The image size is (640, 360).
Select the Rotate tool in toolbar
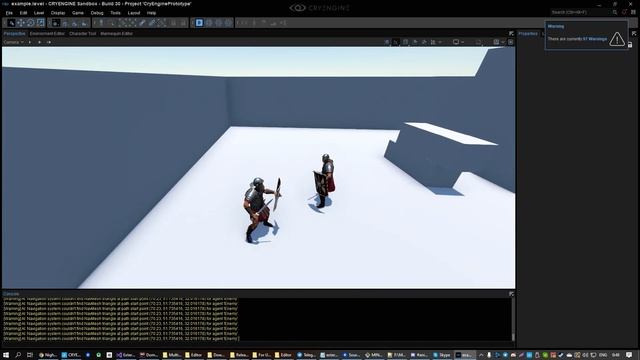point(31,23)
